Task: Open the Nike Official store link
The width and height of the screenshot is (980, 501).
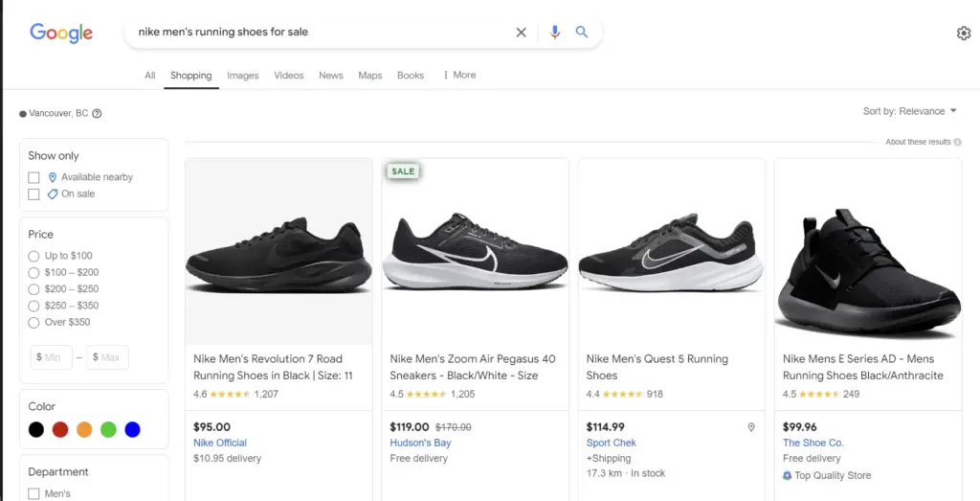Action: (x=220, y=443)
